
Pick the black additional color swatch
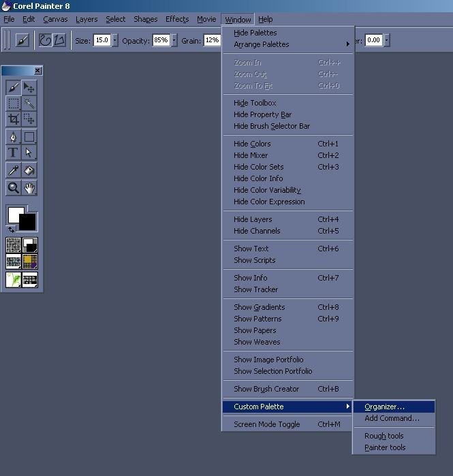(x=29, y=223)
